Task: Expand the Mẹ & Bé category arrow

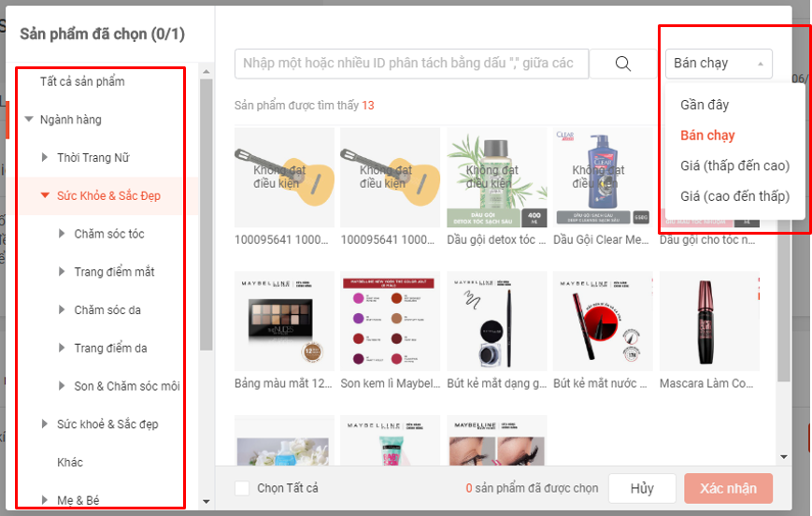Action: point(45,500)
